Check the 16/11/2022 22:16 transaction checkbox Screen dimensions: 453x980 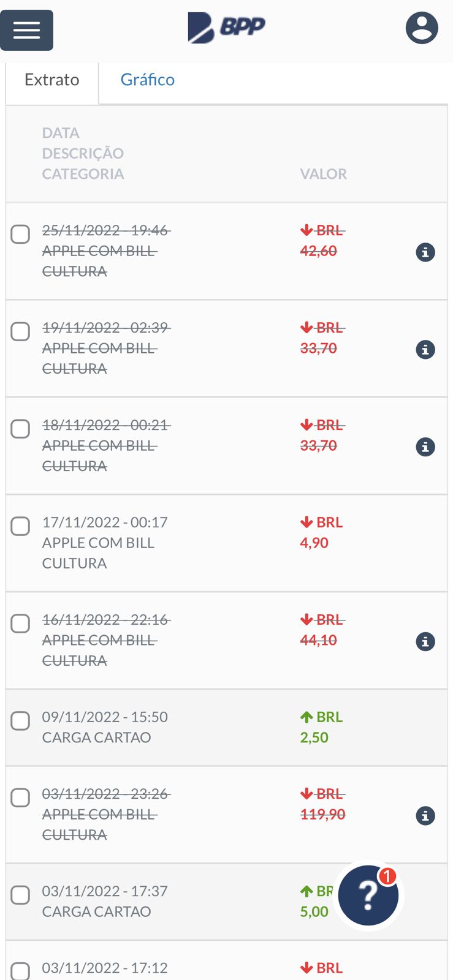pyautogui.click(x=20, y=624)
